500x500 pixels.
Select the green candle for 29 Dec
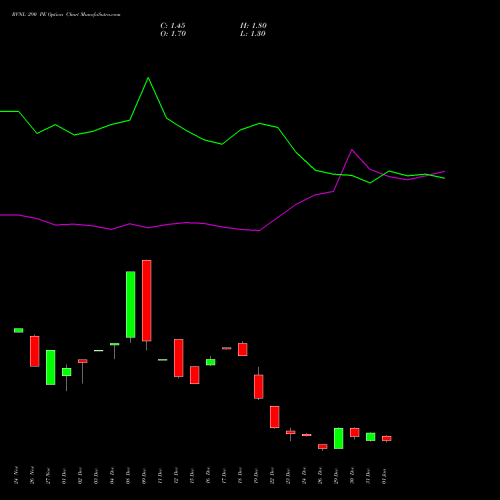(339, 438)
